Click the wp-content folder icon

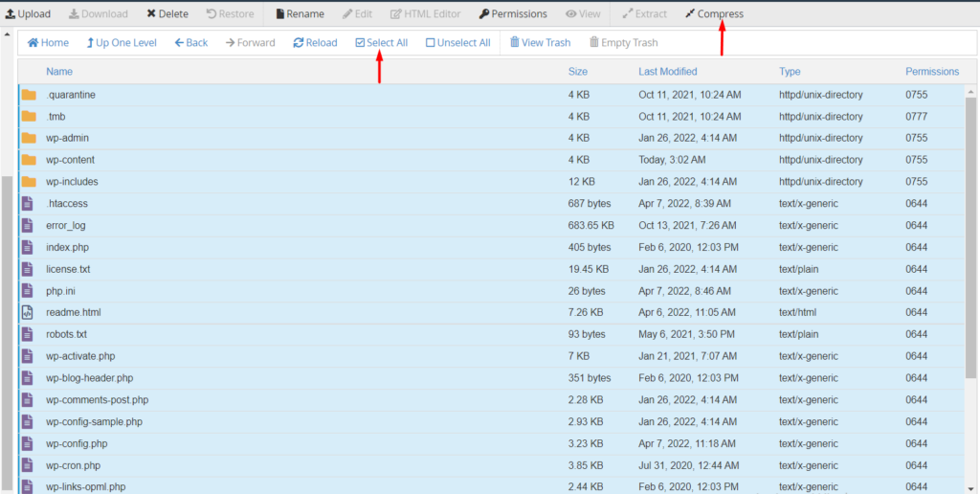click(x=29, y=160)
